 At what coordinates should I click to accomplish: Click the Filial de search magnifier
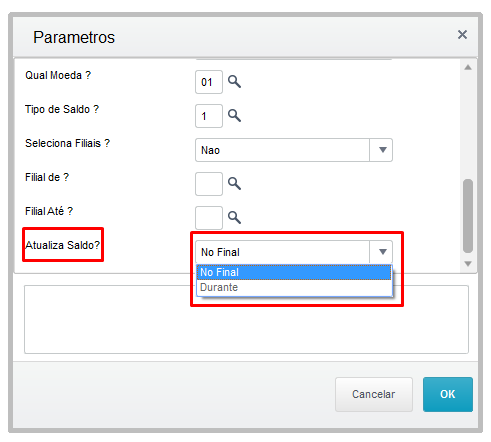point(234,184)
